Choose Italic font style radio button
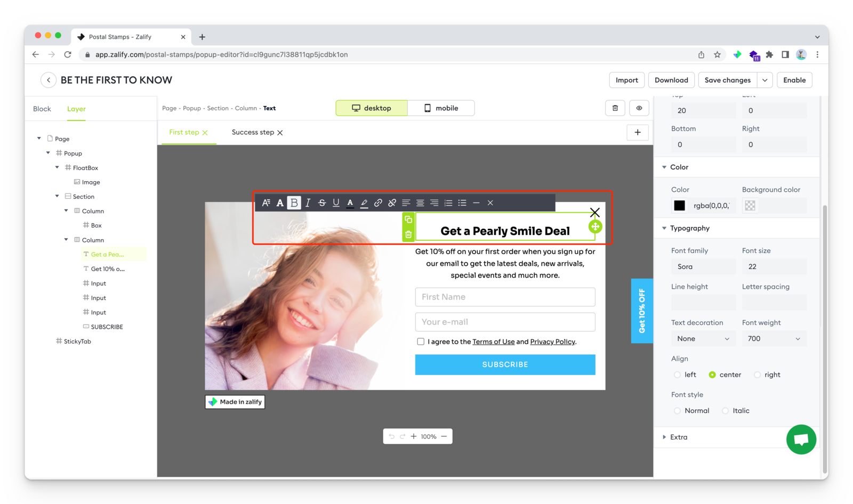This screenshot has width=853, height=504. (725, 411)
